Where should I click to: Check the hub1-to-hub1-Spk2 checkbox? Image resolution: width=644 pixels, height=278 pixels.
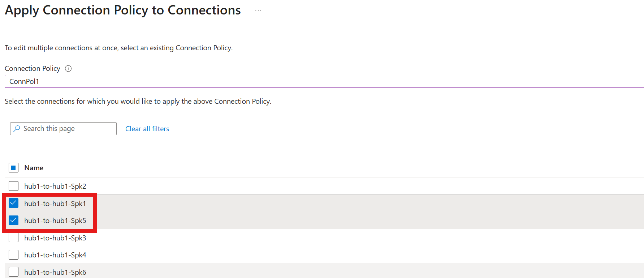13,186
